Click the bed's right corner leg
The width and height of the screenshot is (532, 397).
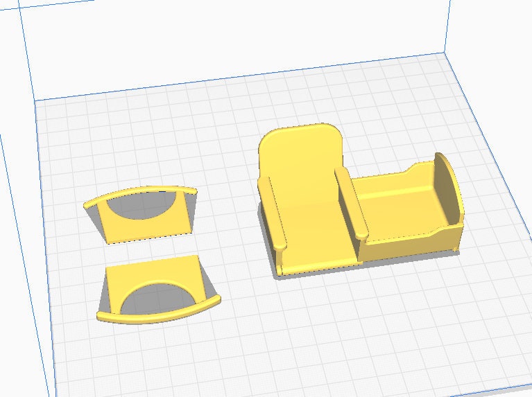[454, 242]
